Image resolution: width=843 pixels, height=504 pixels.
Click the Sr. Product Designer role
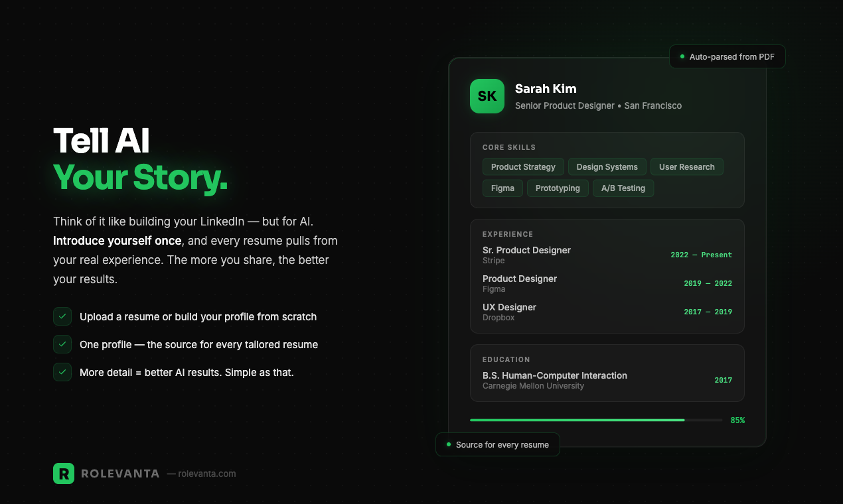(526, 250)
